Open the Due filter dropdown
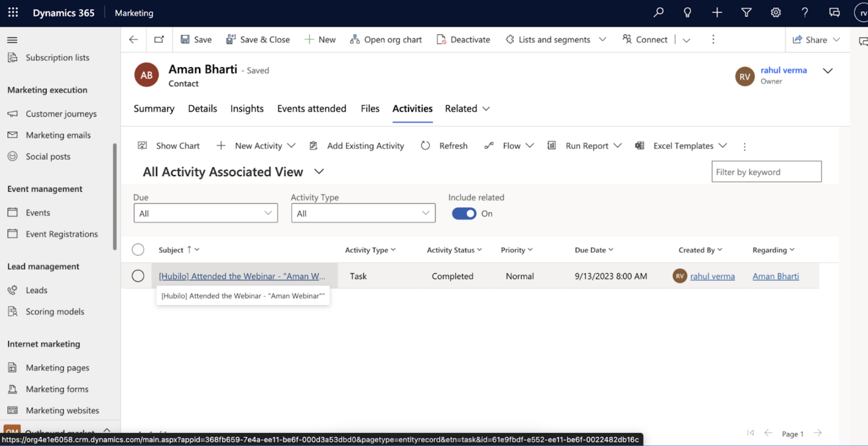 [x=206, y=213]
